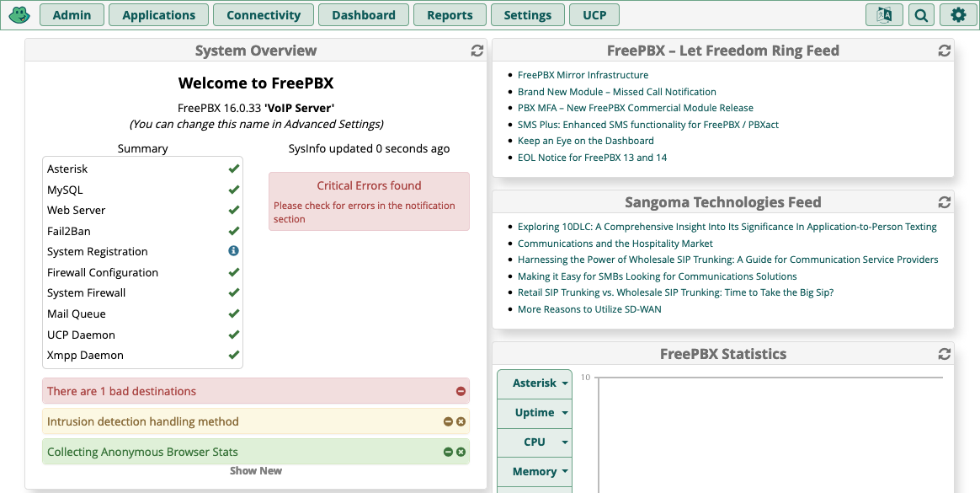
Task: Open Intrusion detection handling method notice
Action: pyautogui.click(x=256, y=421)
